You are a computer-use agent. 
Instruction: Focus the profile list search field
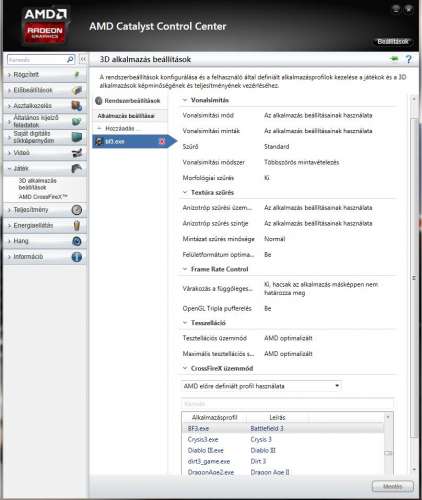point(287,404)
